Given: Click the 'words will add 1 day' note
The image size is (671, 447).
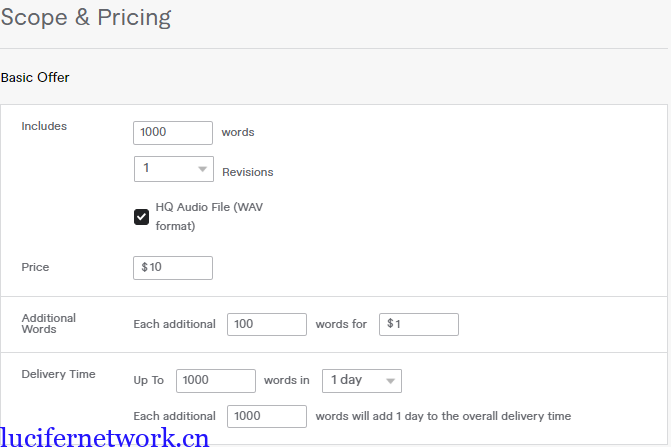Looking at the screenshot, I should [443, 416].
